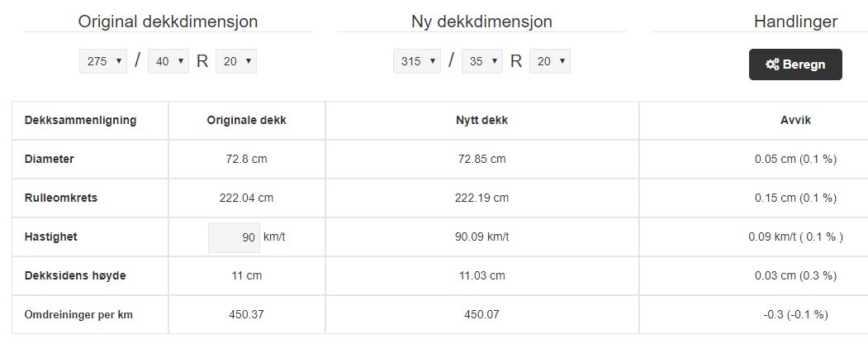This screenshot has width=868, height=344.
Task: Open new aspect ratio dropdown showing 35
Action: pos(482,61)
